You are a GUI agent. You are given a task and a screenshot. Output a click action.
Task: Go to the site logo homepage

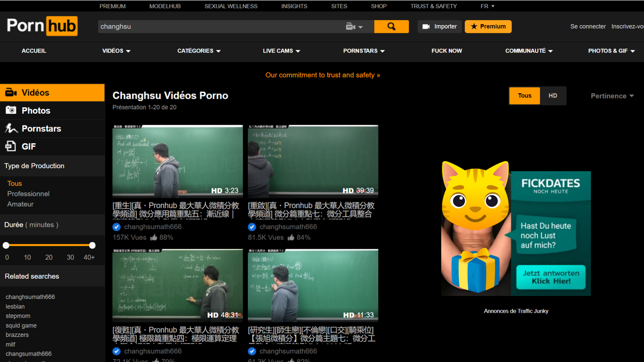42,26
